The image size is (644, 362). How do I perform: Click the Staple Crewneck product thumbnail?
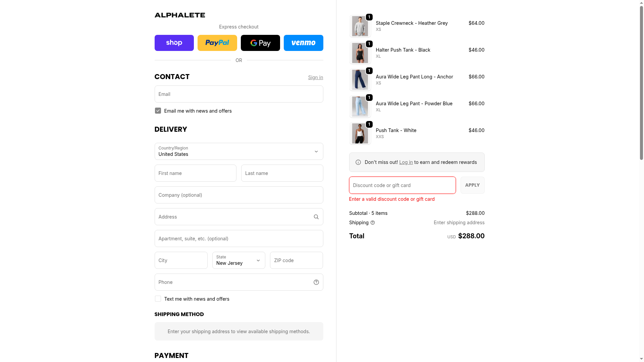point(360,26)
